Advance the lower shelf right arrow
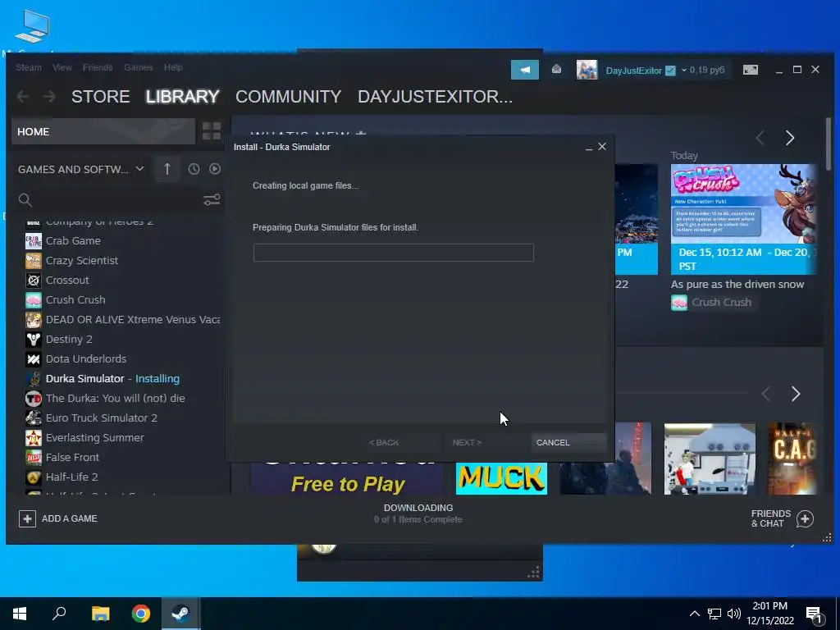The image size is (840, 630). 796,395
